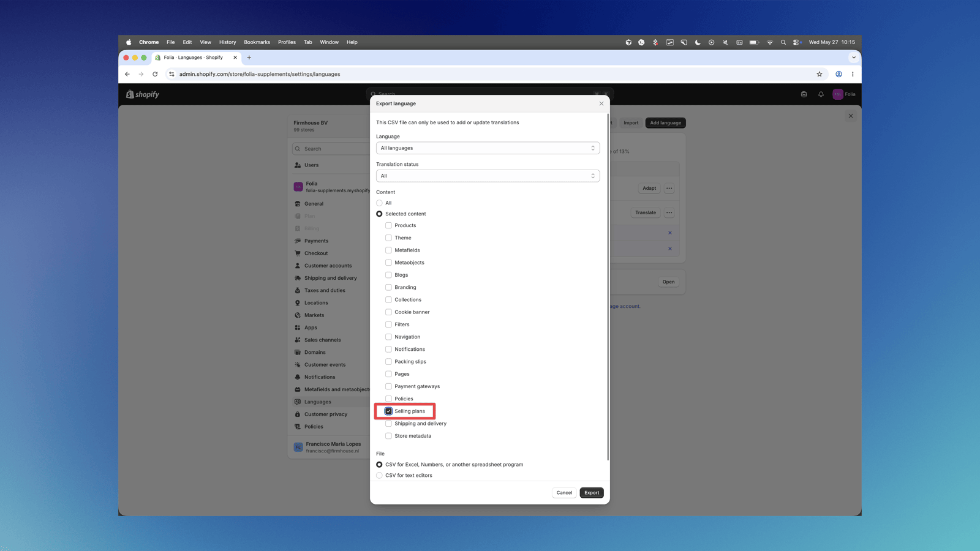Open Chrome three-dot menu
The image size is (980, 551).
click(x=853, y=74)
